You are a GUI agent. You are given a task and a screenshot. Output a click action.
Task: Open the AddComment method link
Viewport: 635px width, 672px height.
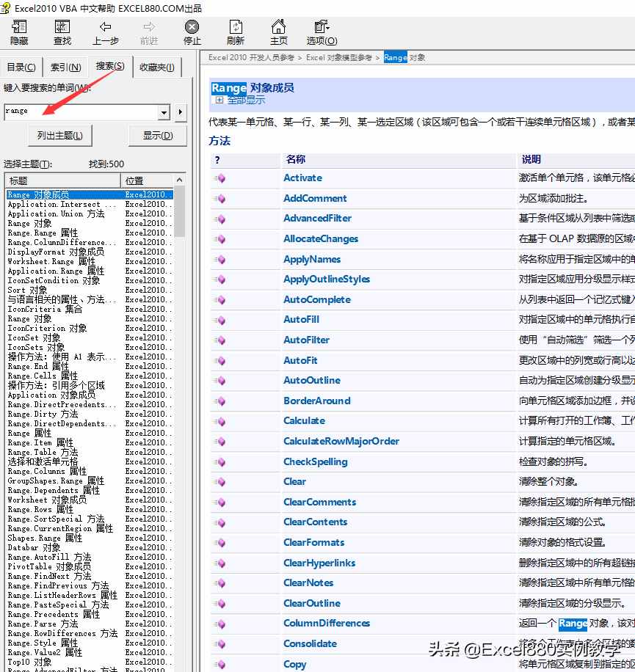point(315,198)
